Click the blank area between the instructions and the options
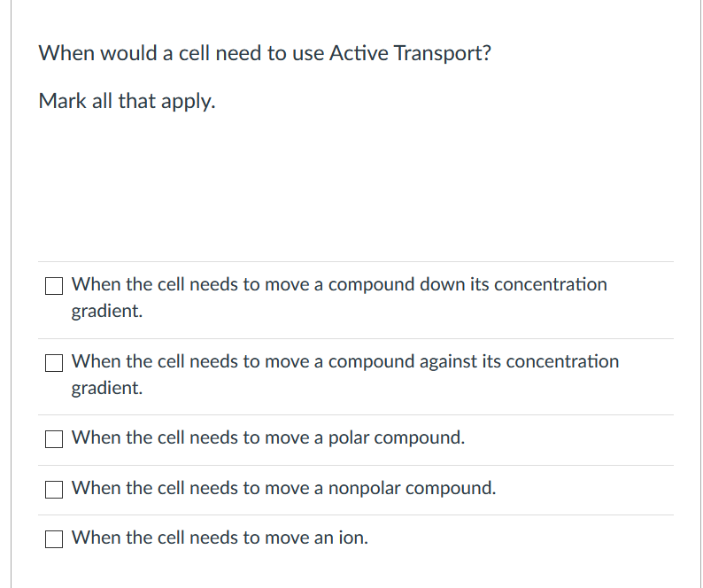Screen dimensions: 703x588 tap(356, 186)
